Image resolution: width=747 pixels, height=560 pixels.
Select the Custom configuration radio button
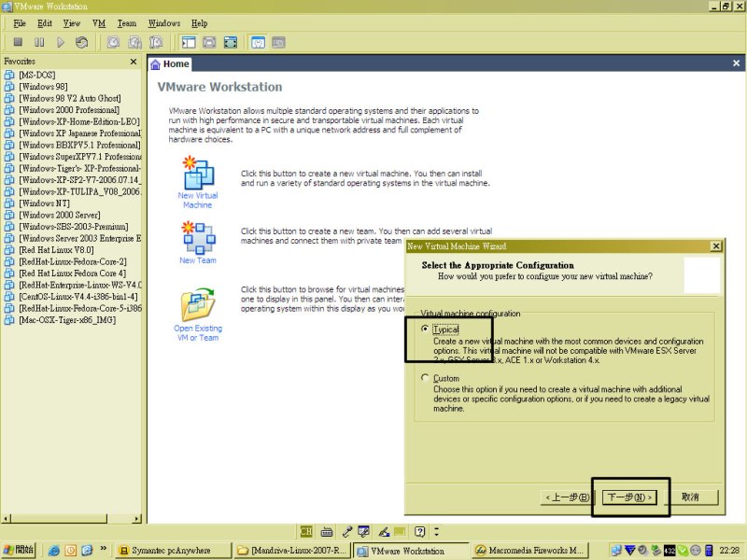point(425,378)
